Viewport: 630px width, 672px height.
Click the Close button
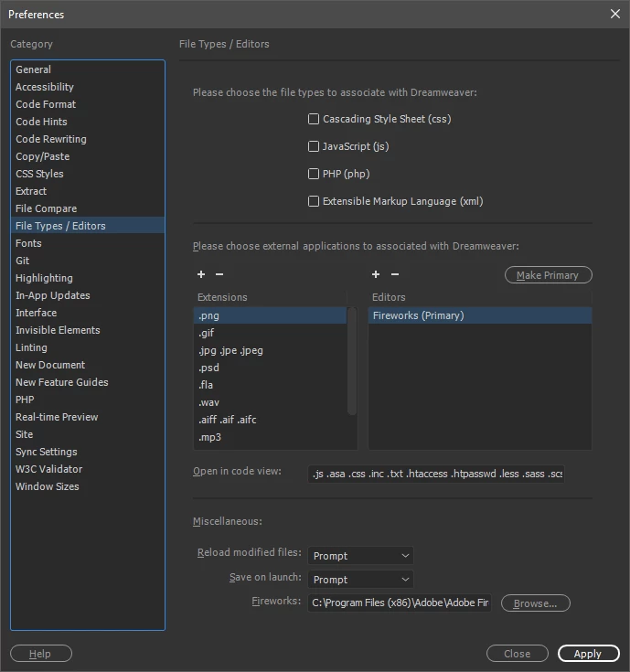click(x=518, y=653)
